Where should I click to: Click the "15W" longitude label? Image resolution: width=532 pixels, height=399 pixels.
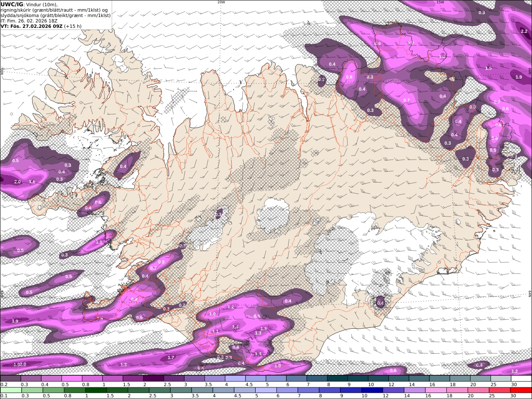pos(440,2)
